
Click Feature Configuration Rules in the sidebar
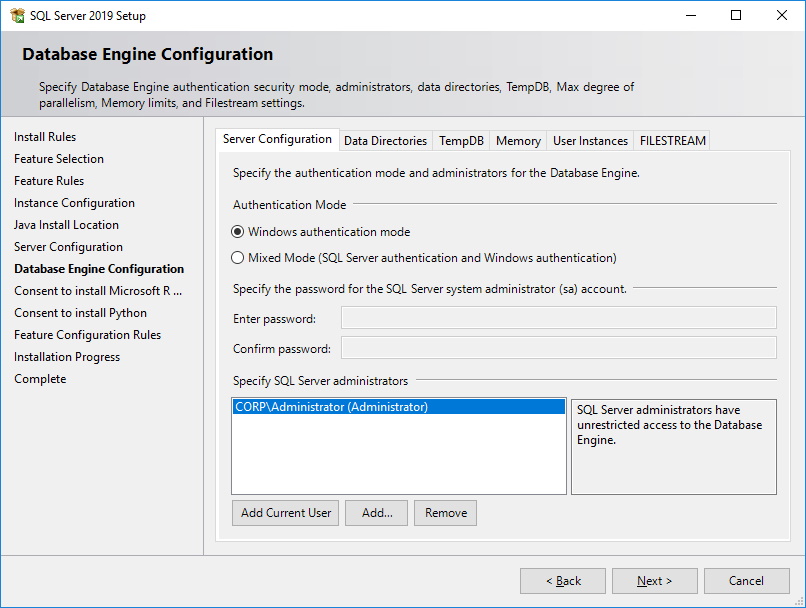87,335
